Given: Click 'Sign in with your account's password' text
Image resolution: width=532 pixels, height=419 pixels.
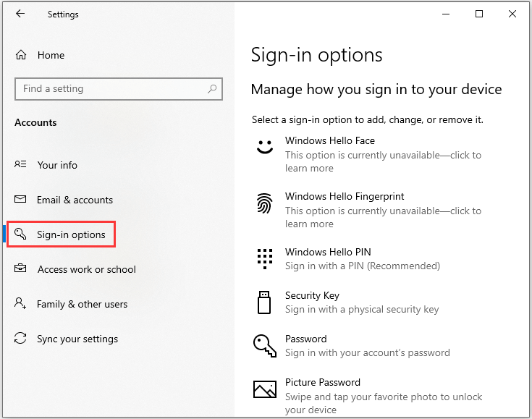Looking at the screenshot, I should [368, 353].
